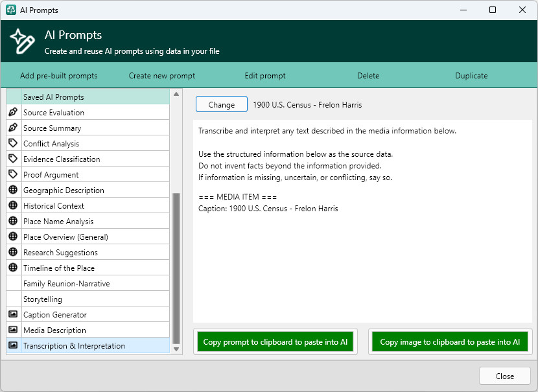Choose Create new prompt
This screenshot has height=392, width=538.
click(x=162, y=76)
